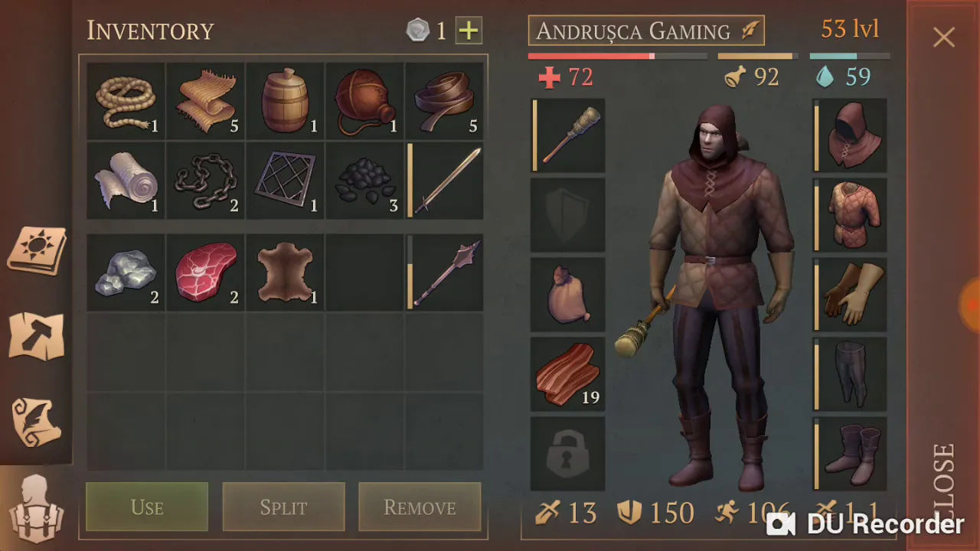Open the quest scroll tab in sidebar
The height and width of the screenshot is (551, 980).
click(36, 422)
